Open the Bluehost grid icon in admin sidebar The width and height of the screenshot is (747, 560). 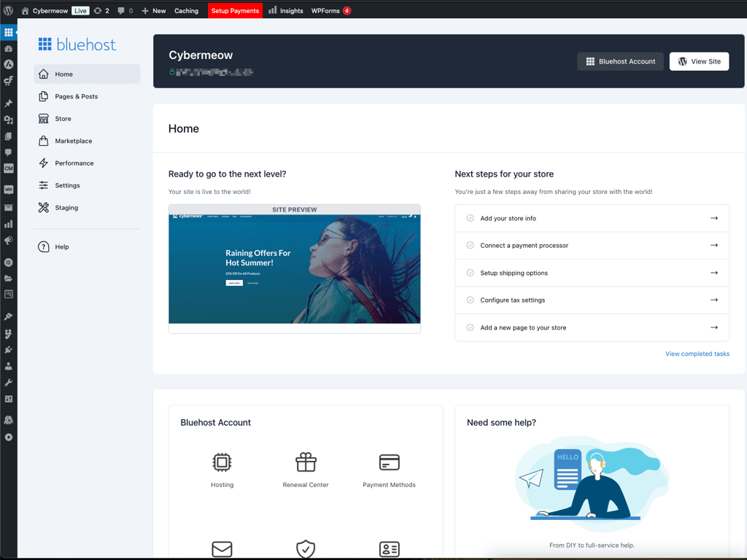(9, 32)
